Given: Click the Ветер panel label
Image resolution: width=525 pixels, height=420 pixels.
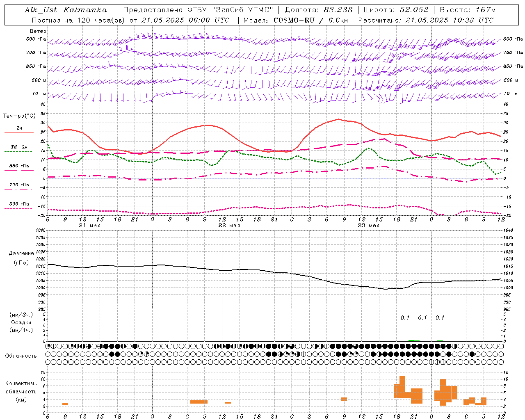Looking at the screenshot, I should tap(38, 31).
